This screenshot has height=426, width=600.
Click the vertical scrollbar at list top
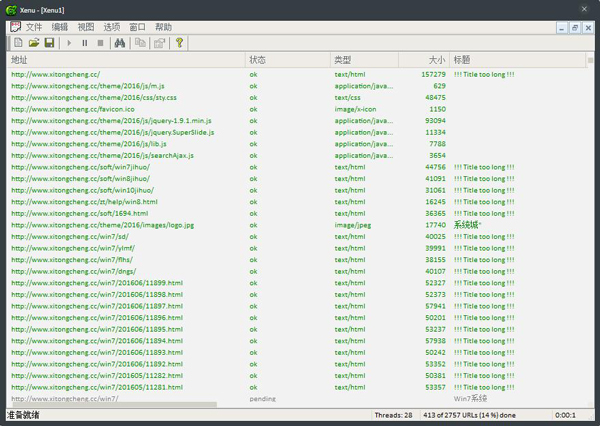590,60
